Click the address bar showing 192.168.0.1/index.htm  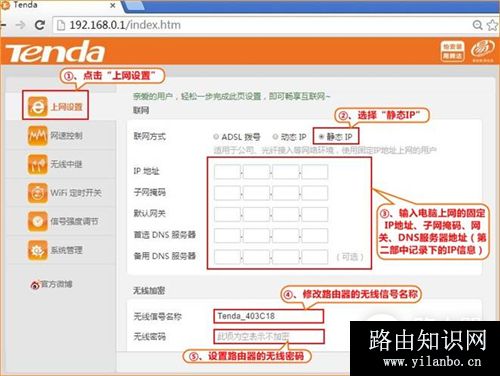[x=260, y=25]
